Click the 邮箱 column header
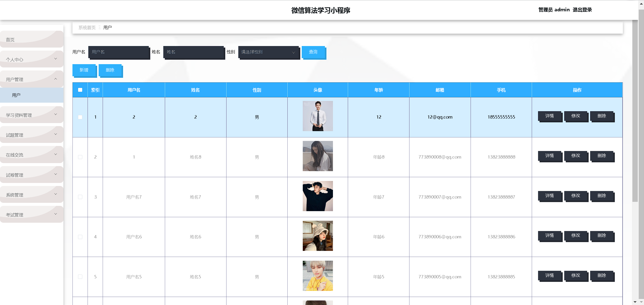The image size is (644, 305). 440,90
